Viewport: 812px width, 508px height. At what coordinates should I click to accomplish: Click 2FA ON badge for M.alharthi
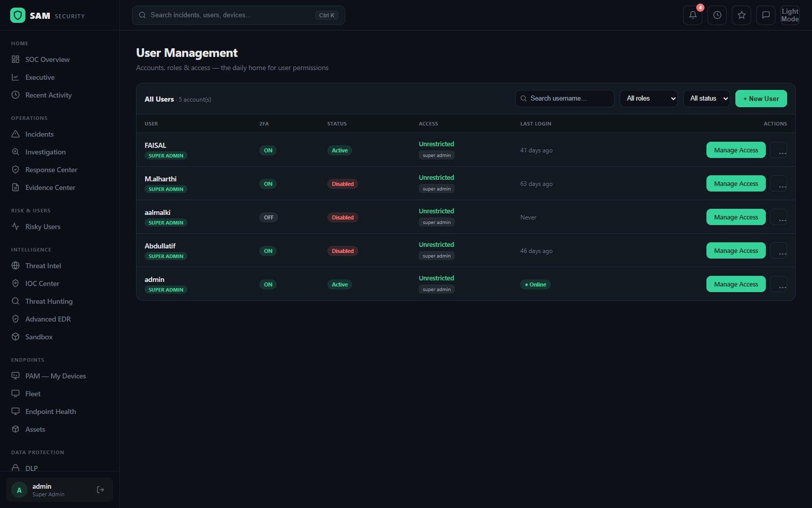click(268, 184)
